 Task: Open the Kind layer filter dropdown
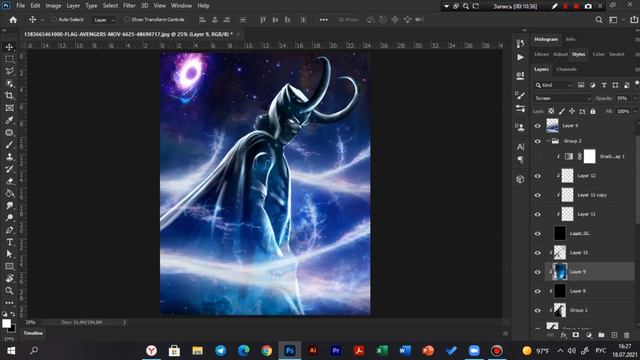coord(553,85)
